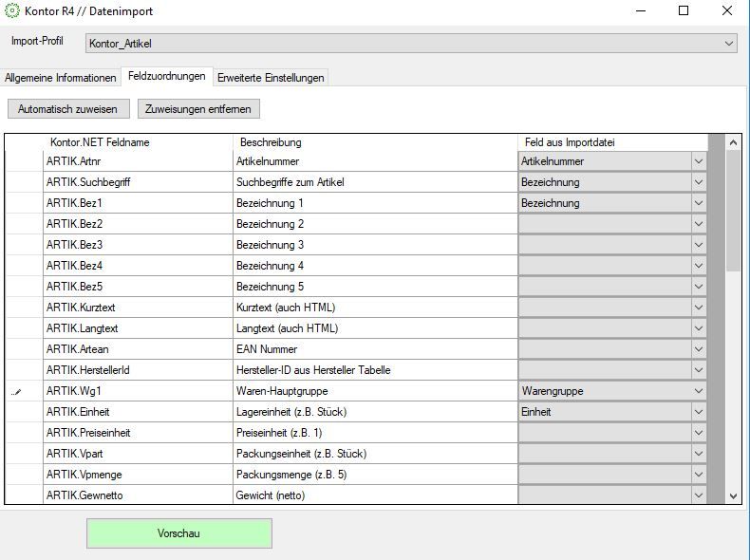750x560 pixels.
Task: Switch to Allgemeine Informationen tab
Action: (61, 78)
